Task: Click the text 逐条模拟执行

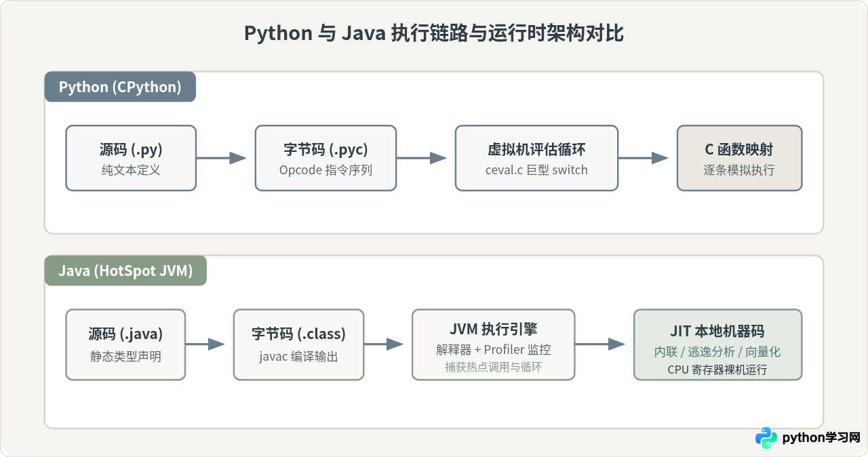Action: pos(739,170)
